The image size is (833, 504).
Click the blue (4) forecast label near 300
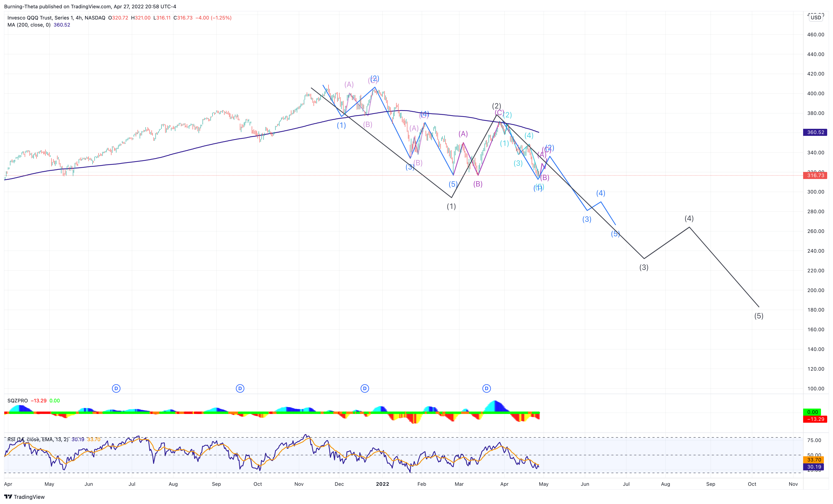pos(600,193)
